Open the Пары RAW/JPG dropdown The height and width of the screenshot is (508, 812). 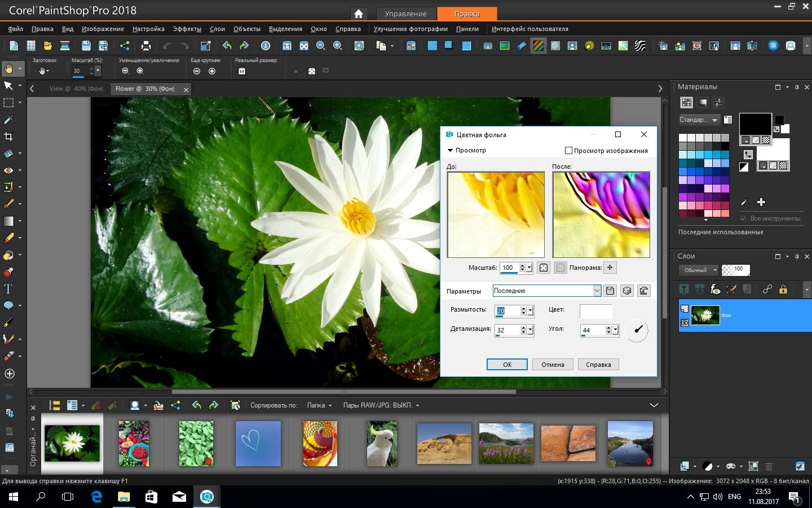click(x=381, y=405)
